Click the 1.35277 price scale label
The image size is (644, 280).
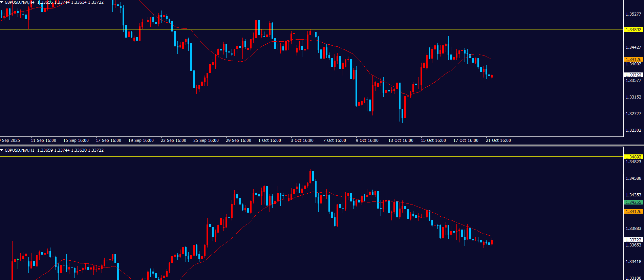[x=633, y=14]
